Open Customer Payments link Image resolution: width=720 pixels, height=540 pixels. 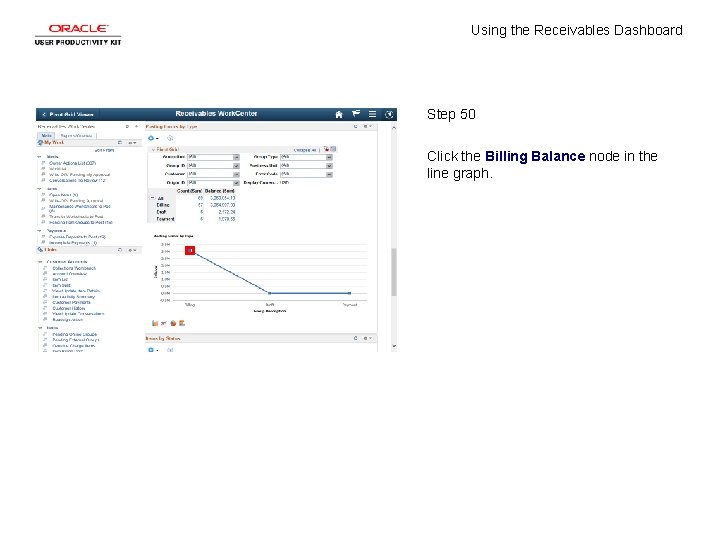(72, 302)
